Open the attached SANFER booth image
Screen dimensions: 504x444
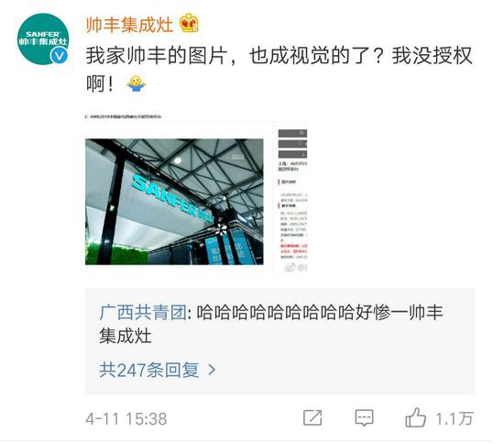(174, 202)
